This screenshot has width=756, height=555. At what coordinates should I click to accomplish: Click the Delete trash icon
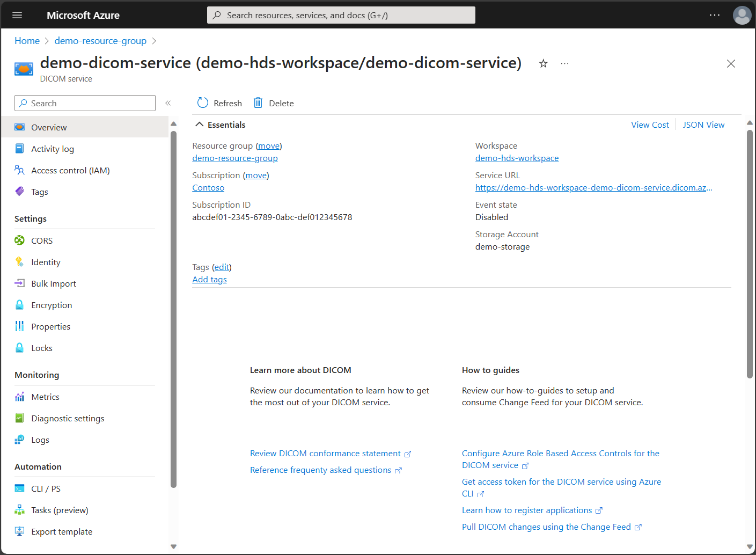258,103
